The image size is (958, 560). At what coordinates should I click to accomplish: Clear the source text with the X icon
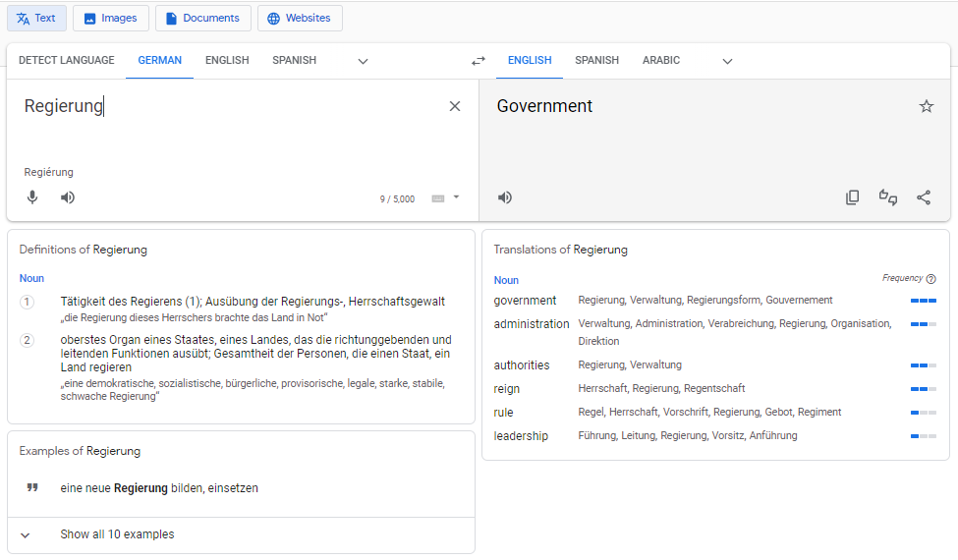point(455,106)
